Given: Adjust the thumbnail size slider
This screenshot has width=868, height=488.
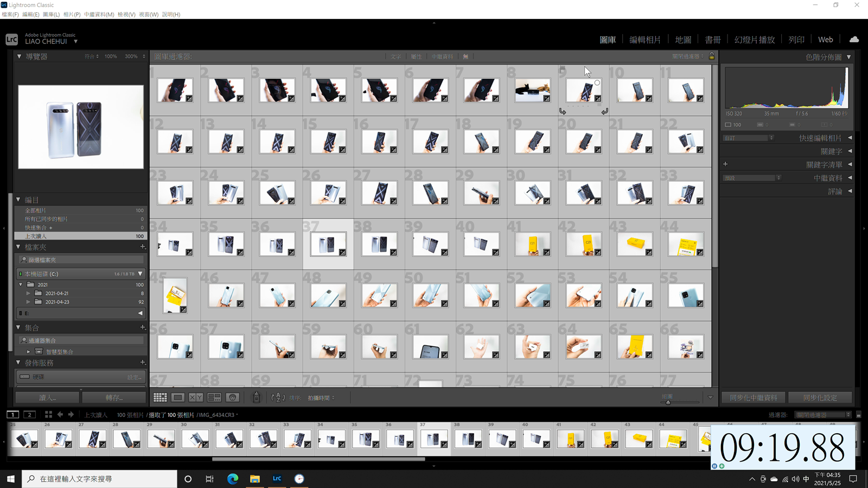Looking at the screenshot, I should [x=668, y=402].
